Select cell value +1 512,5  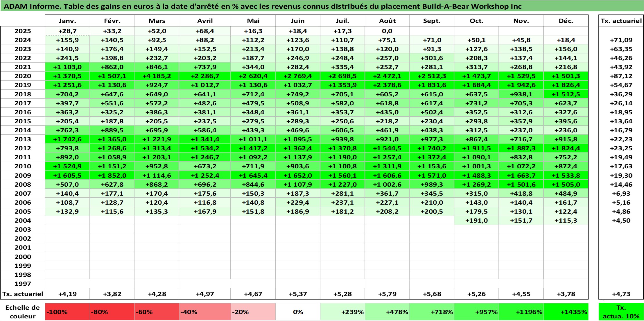tap(566, 94)
